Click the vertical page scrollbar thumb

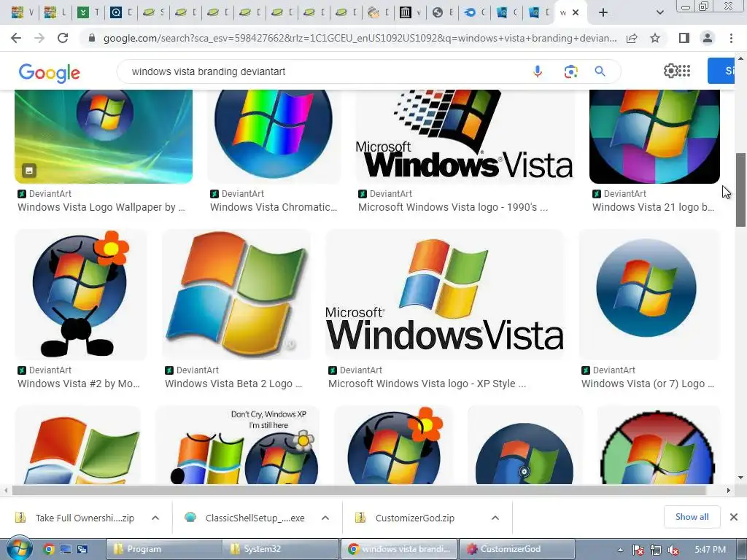point(740,190)
